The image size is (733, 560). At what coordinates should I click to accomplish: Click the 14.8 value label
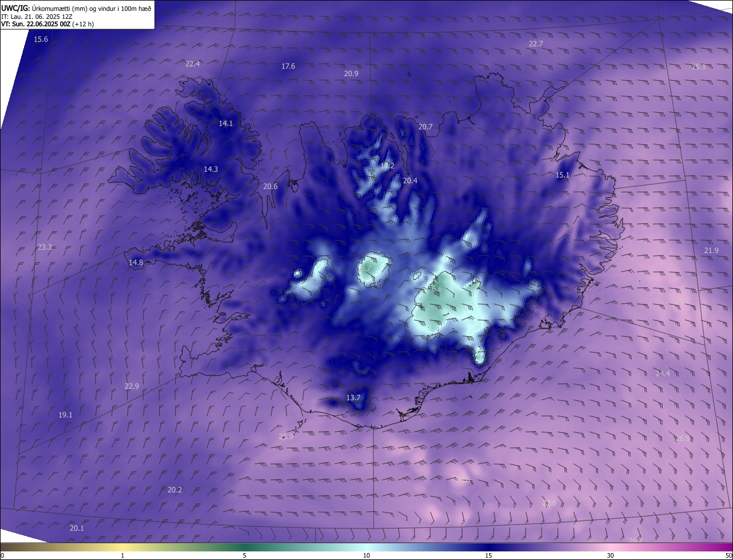(136, 263)
